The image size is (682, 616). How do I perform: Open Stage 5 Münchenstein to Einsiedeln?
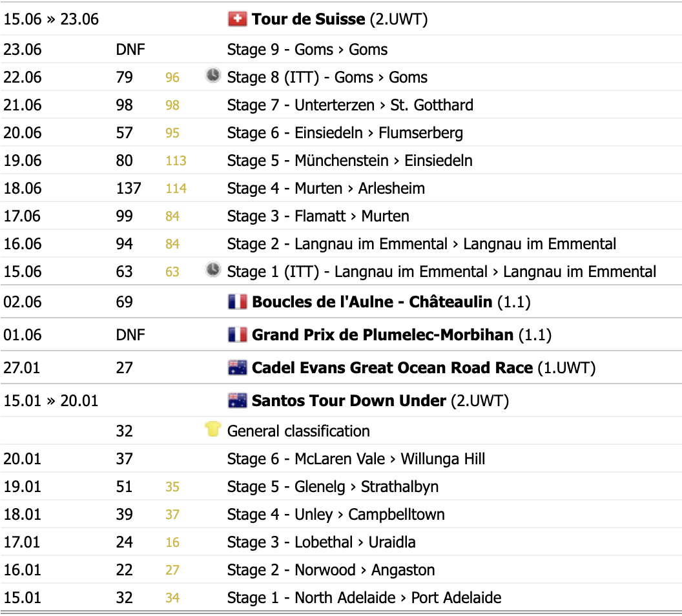pos(349,161)
